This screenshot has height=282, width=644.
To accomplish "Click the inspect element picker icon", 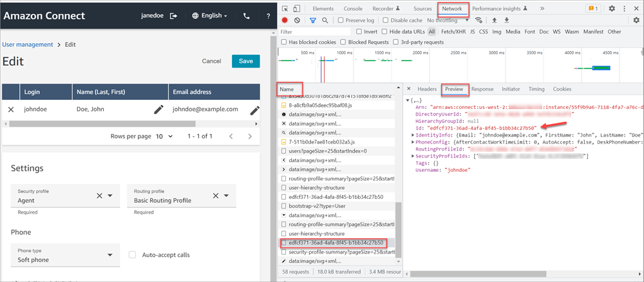I will pyautogui.click(x=284, y=9).
